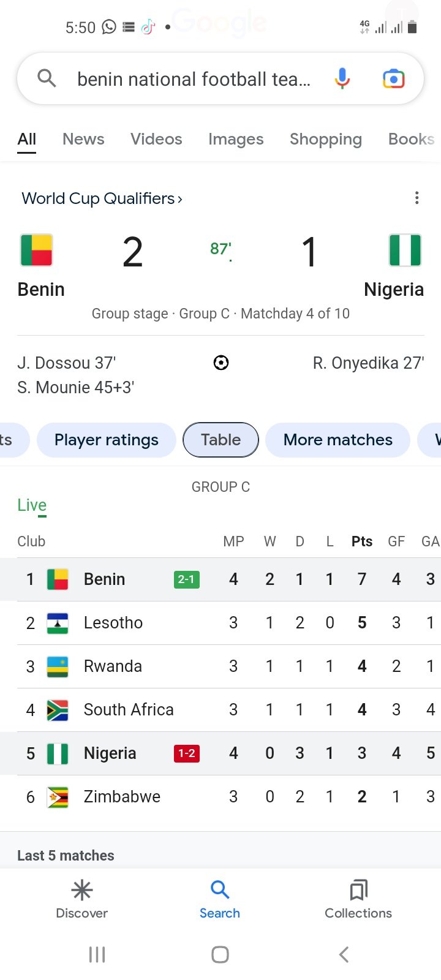Switch to the News tab
The height and width of the screenshot is (980, 441).
pyautogui.click(x=83, y=139)
